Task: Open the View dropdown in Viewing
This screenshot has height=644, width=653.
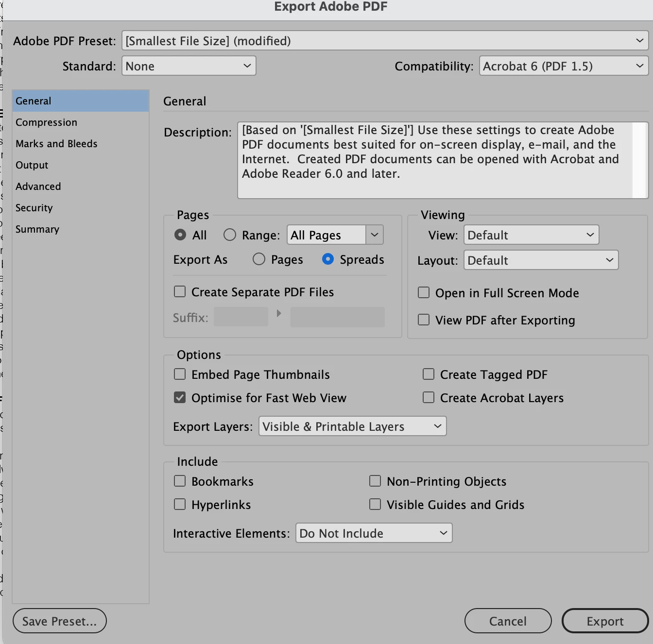Action: point(532,235)
